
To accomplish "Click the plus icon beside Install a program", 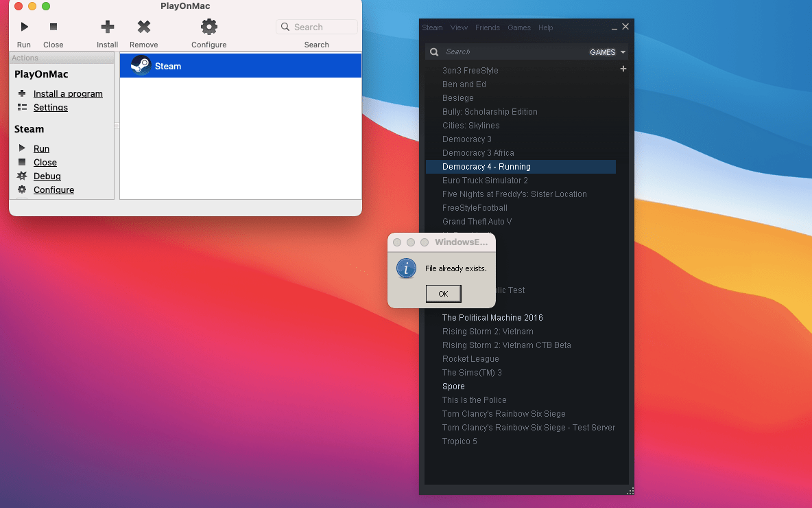I will 22,93.
